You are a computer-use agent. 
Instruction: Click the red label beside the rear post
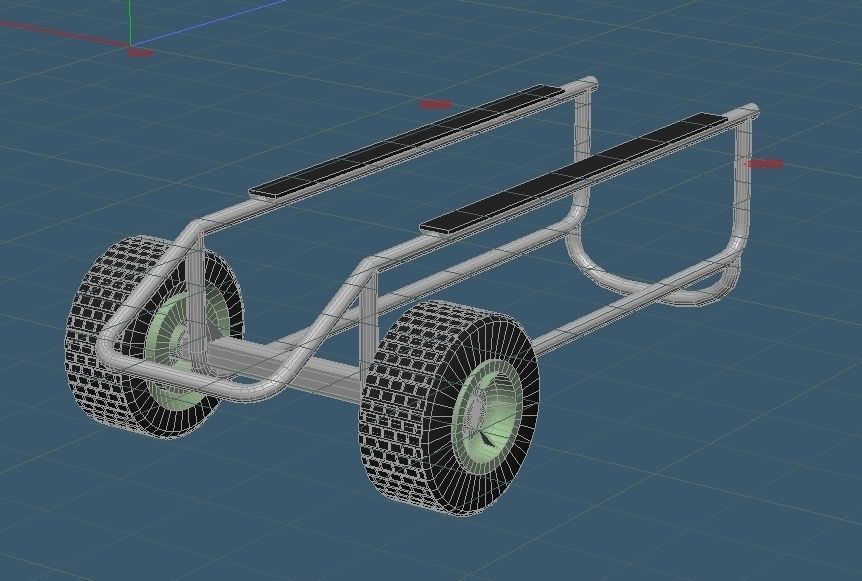(x=764, y=163)
